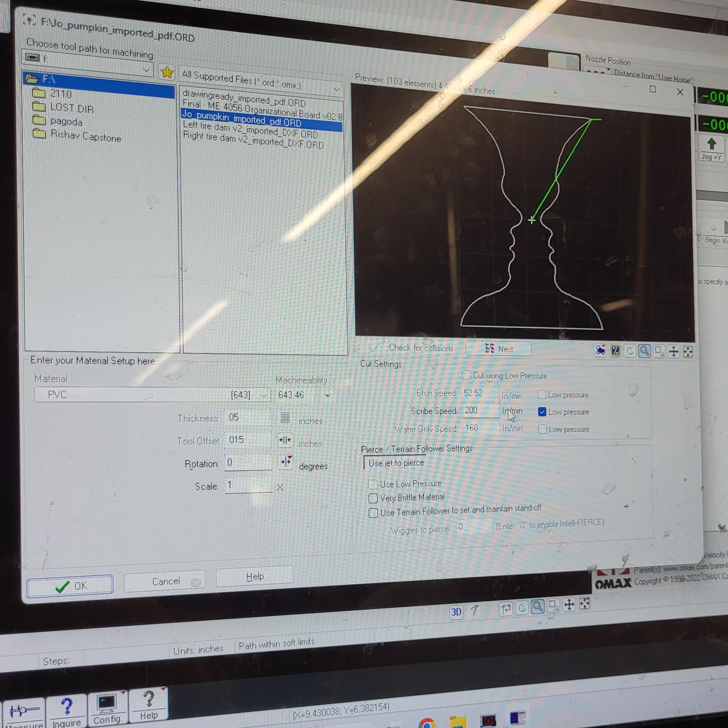Click the Rotation input field
Viewport: 728px width, 728px height.
pos(248,463)
